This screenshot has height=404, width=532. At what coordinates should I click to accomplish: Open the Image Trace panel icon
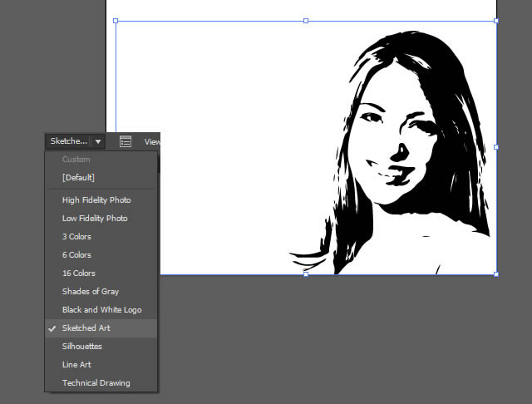[126, 142]
